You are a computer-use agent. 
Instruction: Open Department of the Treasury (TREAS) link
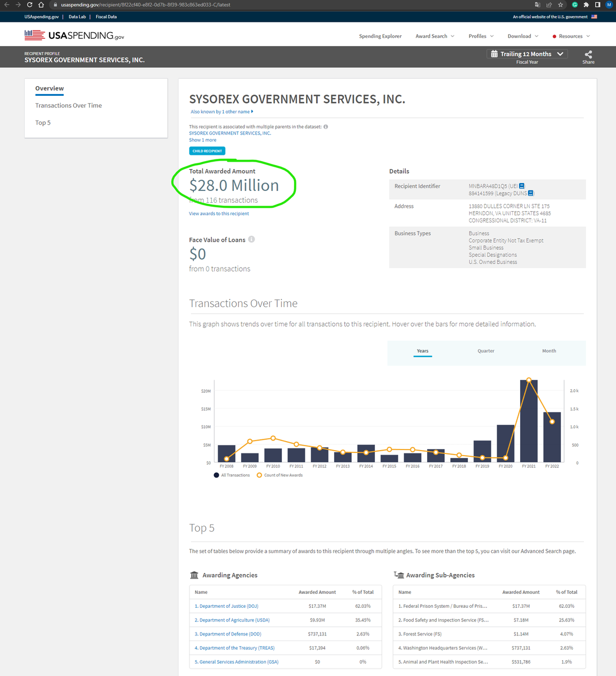pos(234,648)
